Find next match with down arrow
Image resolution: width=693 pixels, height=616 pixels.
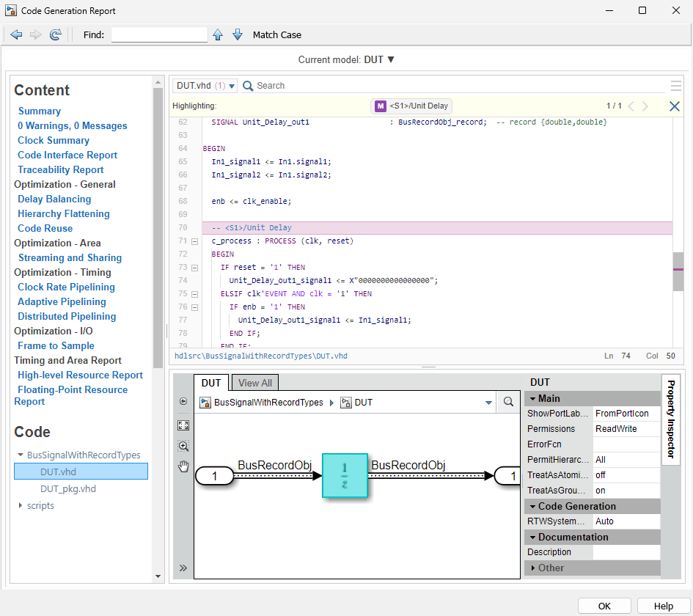pos(238,34)
